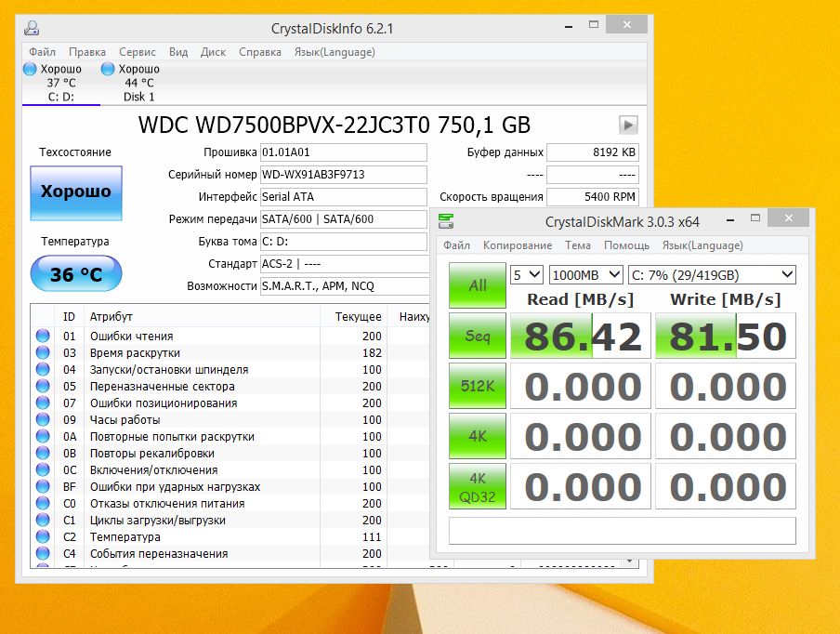Screen dimensions: 840x634
Task: Open Файл menu in CrystalDiskMark
Action: (x=456, y=245)
